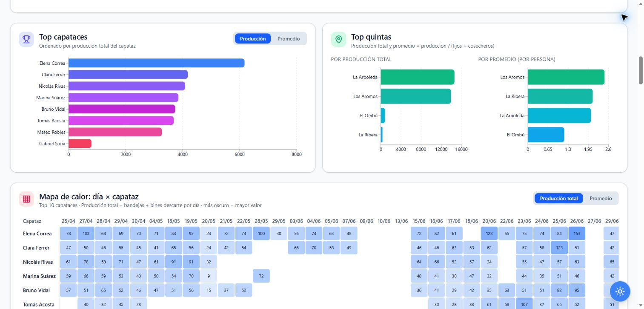644x309 pixels.
Task: Click Bruno Vidal row label in heatmap
Action: (36, 290)
